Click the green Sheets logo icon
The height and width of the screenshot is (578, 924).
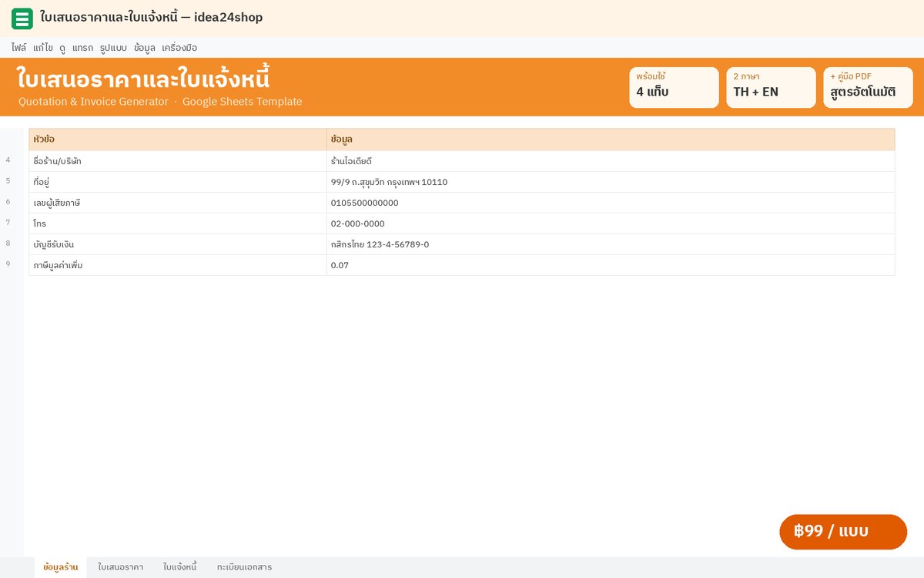22,18
